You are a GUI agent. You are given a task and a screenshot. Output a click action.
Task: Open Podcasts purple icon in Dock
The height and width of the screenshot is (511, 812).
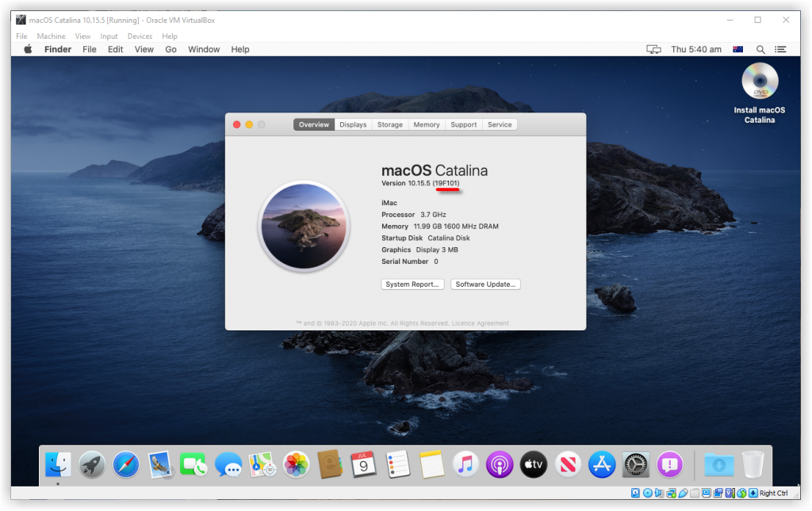tap(500, 464)
